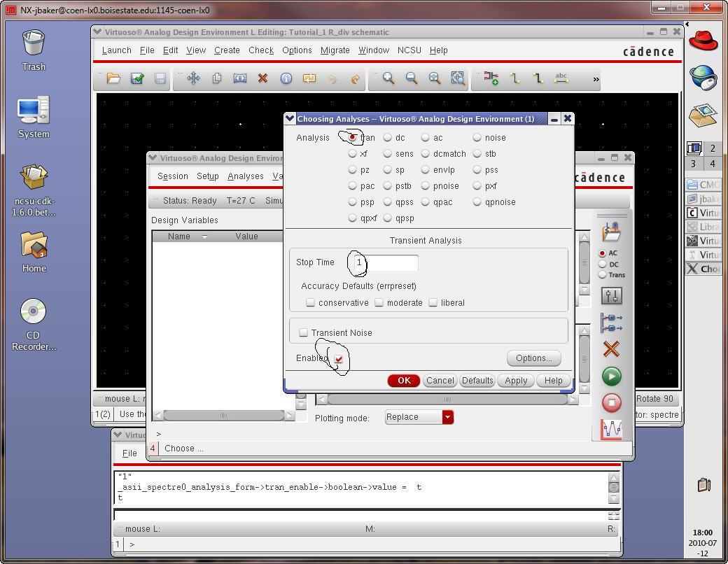
Task: Select the noise analysis radio button
Action: 477,138
